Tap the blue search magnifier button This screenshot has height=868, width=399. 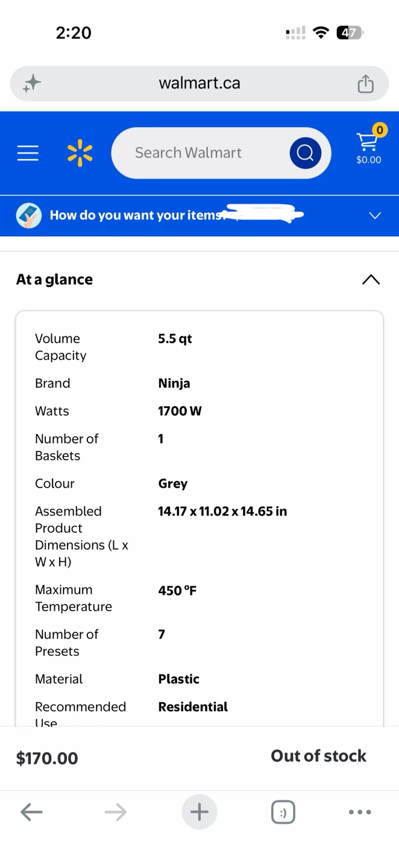[305, 153]
